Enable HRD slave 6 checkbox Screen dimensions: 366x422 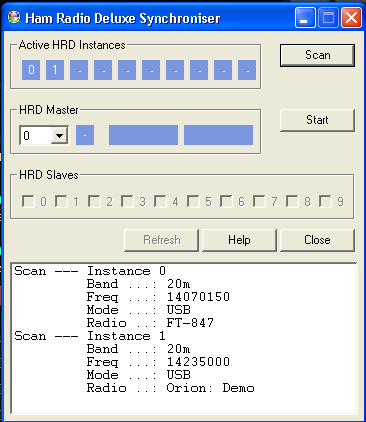click(x=226, y=201)
